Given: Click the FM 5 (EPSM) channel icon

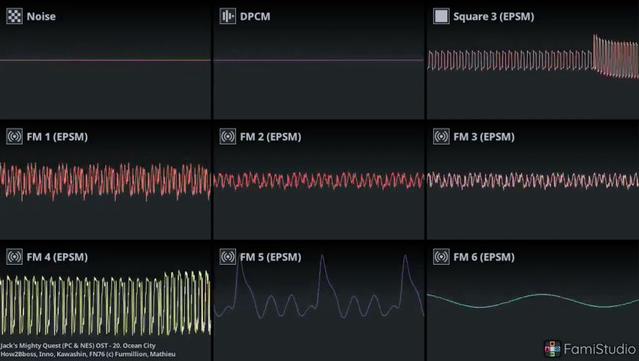Looking at the screenshot, I should coord(227,257).
